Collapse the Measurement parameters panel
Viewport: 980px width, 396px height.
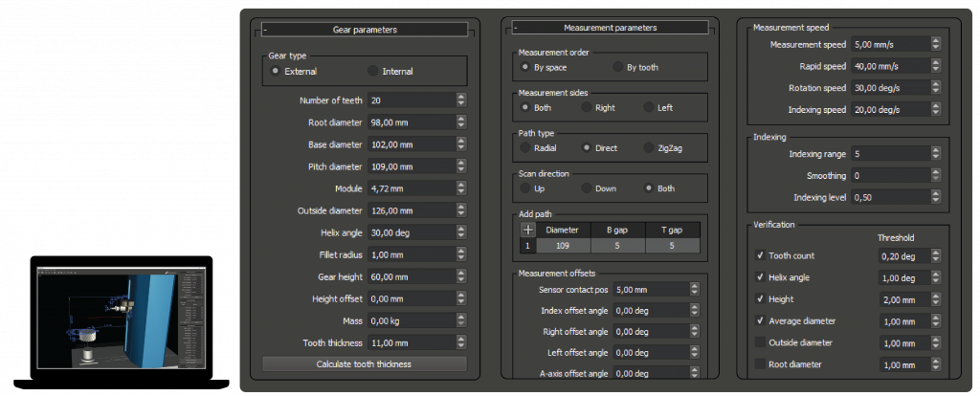517,29
